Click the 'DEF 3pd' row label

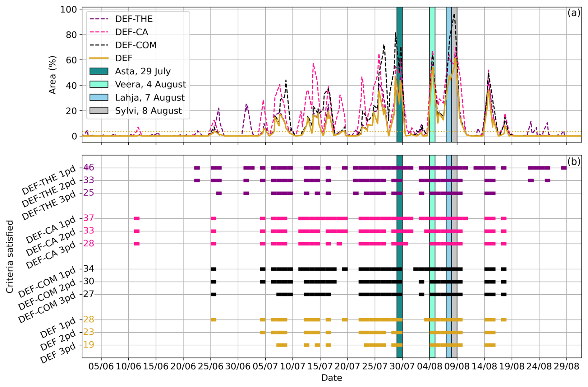pyautogui.click(x=58, y=353)
